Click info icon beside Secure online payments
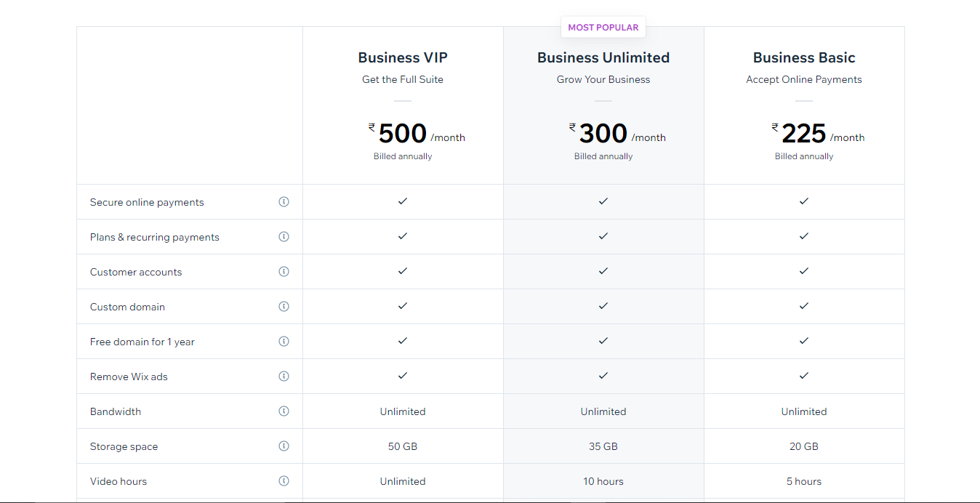980x503 pixels. 284,202
